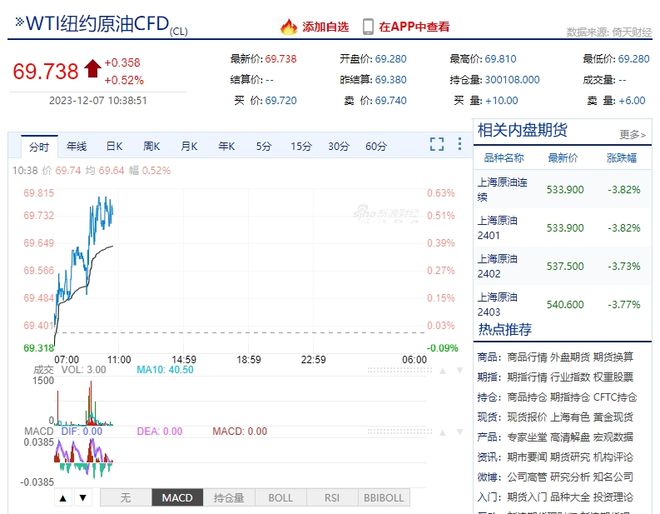This screenshot has width=660, height=514.
Task: Open the 期货入门 link
Action: (527, 497)
